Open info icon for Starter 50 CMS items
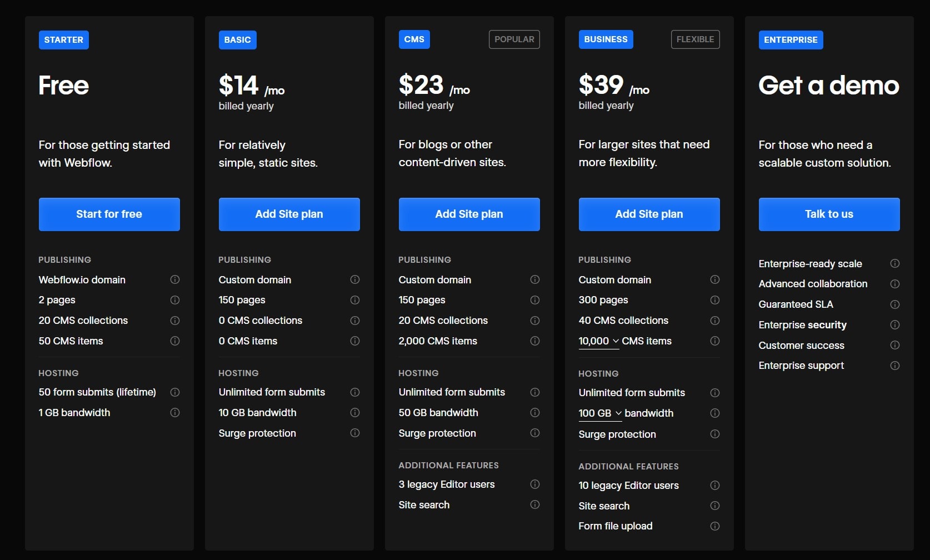This screenshot has height=560, width=930. (x=175, y=341)
